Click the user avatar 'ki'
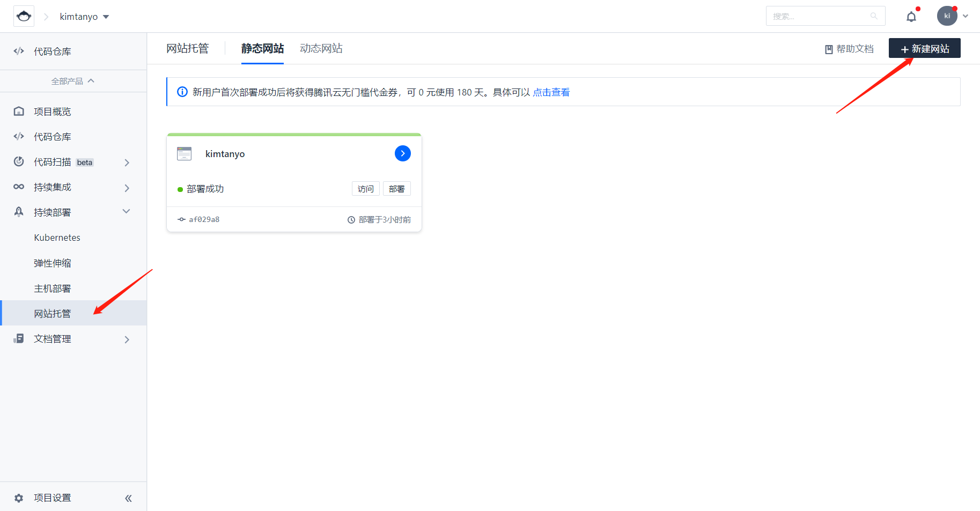 tap(947, 16)
